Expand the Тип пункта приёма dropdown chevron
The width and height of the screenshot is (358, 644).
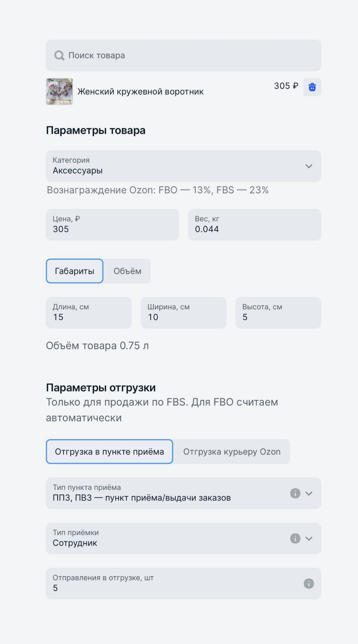coord(309,493)
